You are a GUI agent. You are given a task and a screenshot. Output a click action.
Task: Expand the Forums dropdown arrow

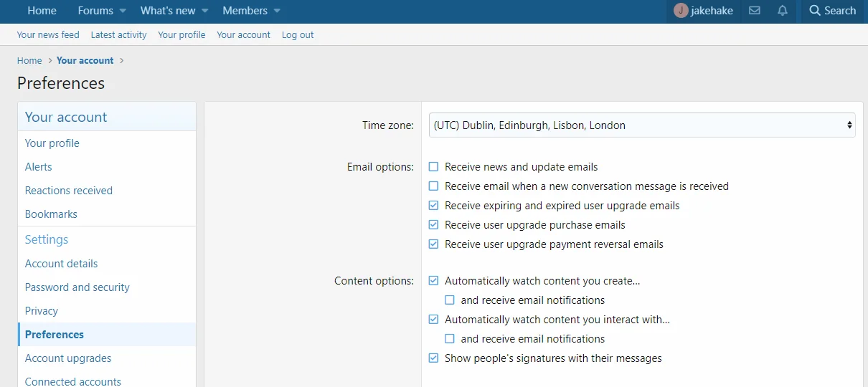123,11
